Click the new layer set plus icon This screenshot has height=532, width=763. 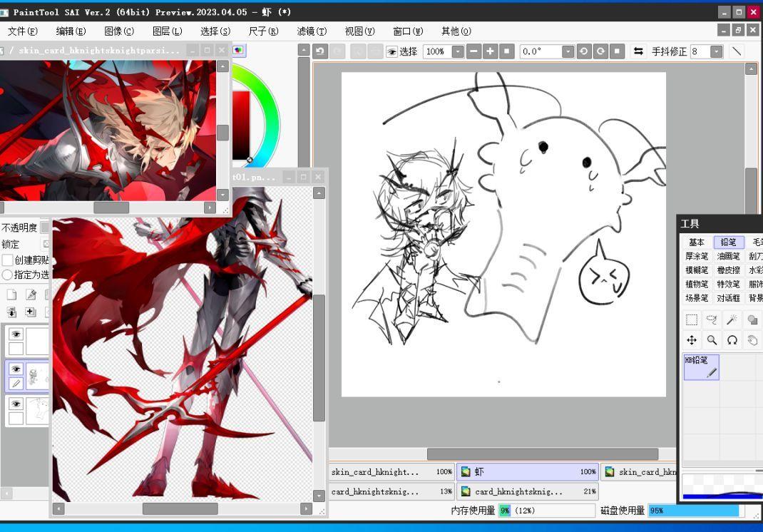31,312
